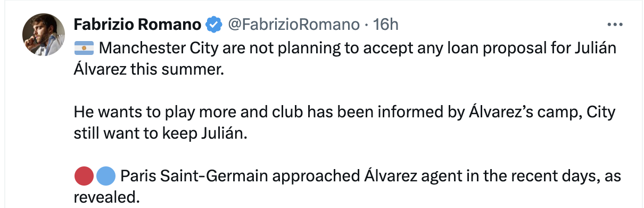Click the 'still want to keep Julián.' line
Viewport: 644px width, 208px height.
tap(161, 133)
